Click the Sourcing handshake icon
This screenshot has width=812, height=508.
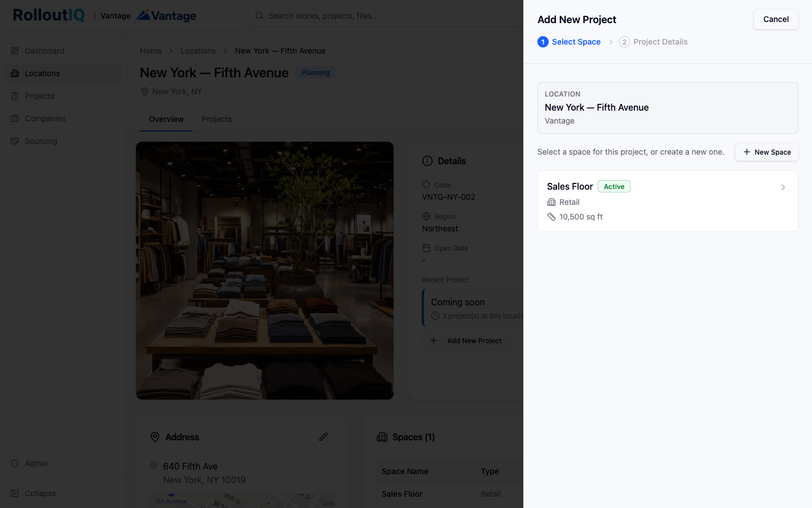15,141
